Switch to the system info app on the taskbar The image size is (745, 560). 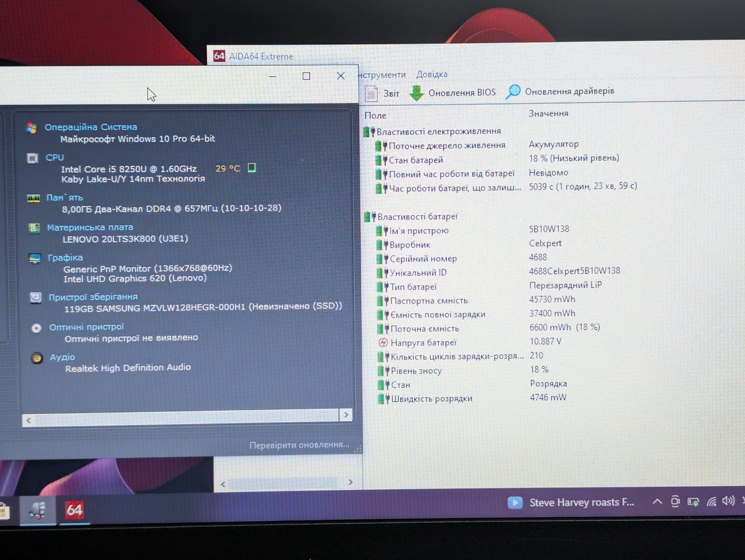pos(38,511)
